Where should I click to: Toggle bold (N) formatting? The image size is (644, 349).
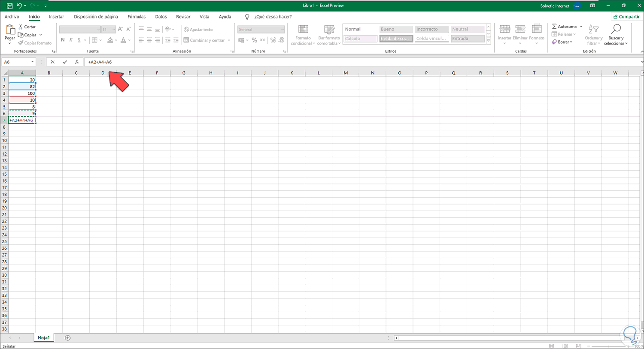click(x=63, y=40)
